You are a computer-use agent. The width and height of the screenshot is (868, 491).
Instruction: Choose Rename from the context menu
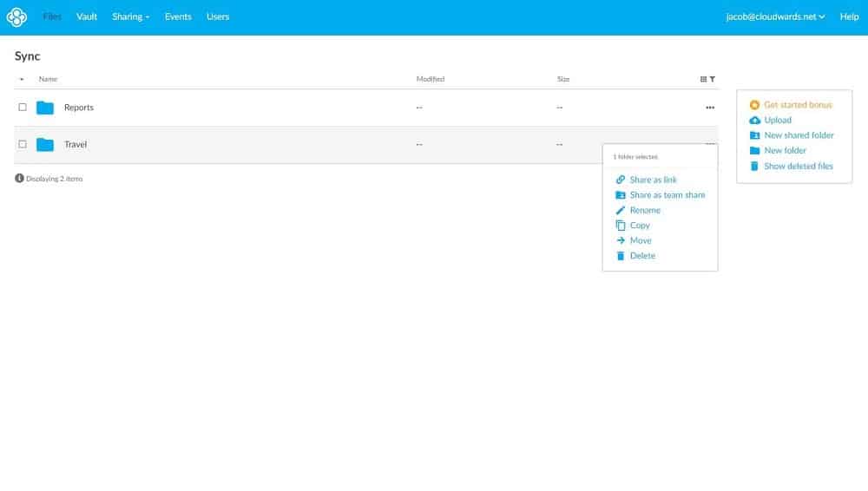pyautogui.click(x=645, y=210)
